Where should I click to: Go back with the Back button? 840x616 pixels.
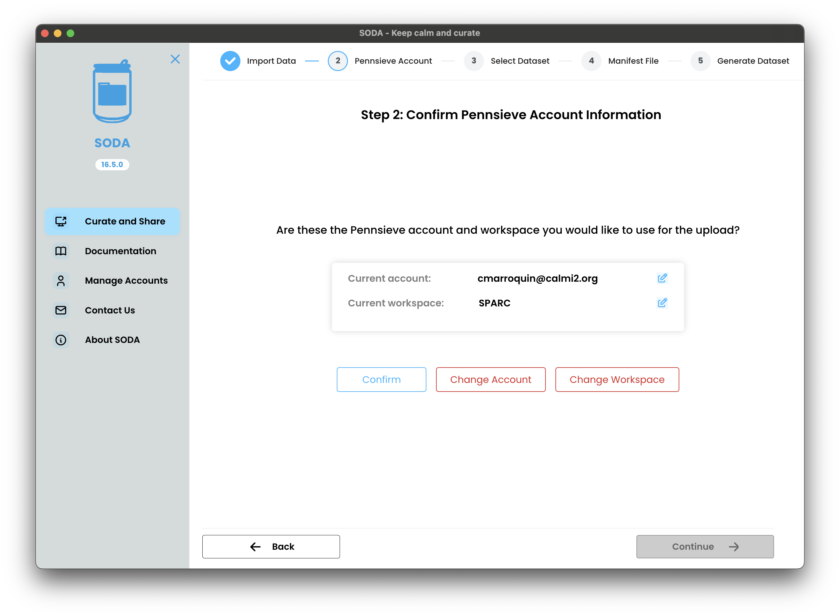(271, 547)
